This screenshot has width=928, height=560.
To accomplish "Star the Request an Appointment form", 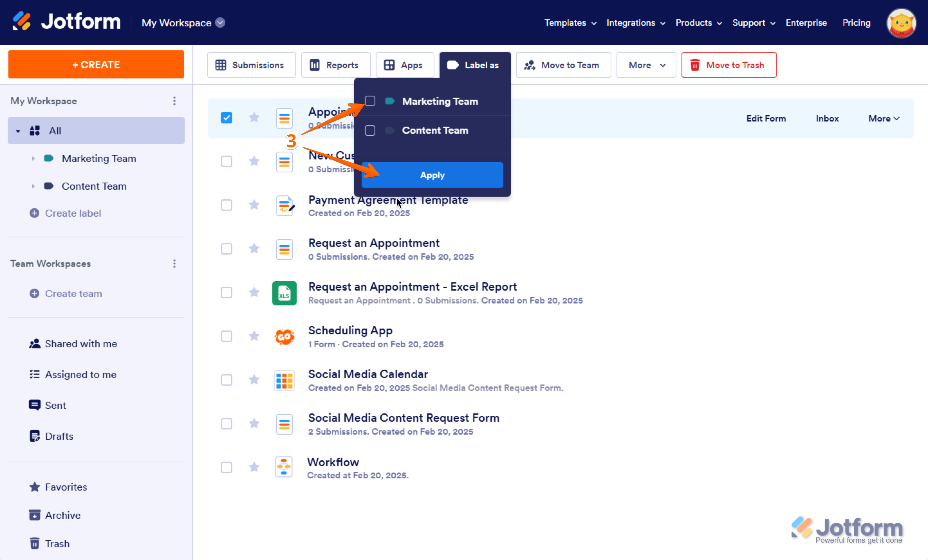I will coord(254,248).
